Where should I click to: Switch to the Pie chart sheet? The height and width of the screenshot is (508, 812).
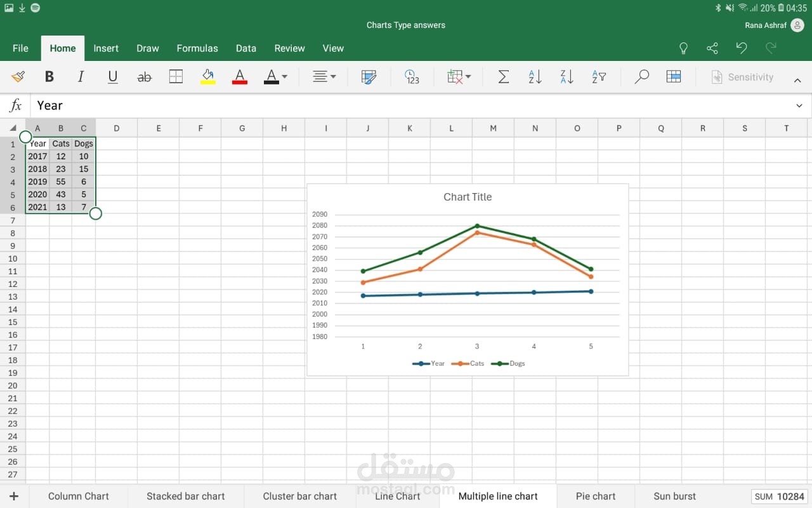coord(595,496)
